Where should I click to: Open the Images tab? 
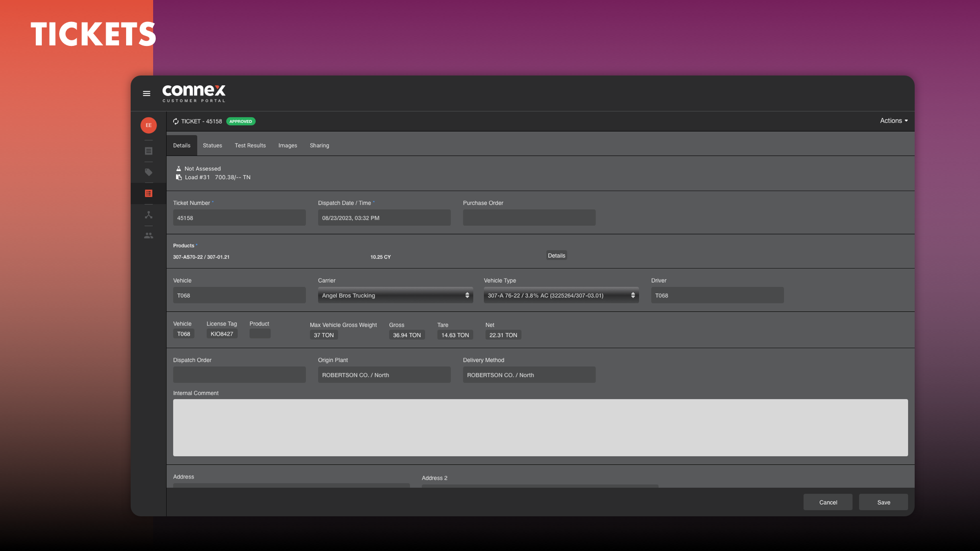(288, 145)
